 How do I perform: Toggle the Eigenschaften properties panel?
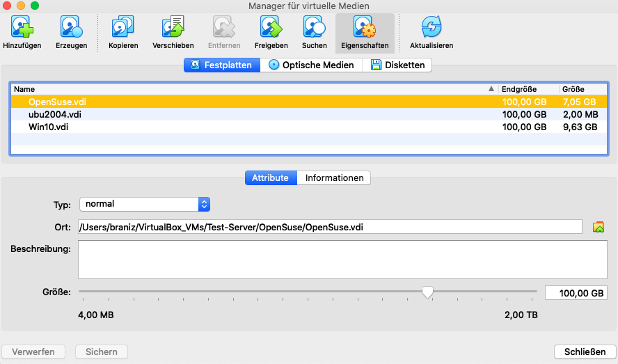point(365,28)
